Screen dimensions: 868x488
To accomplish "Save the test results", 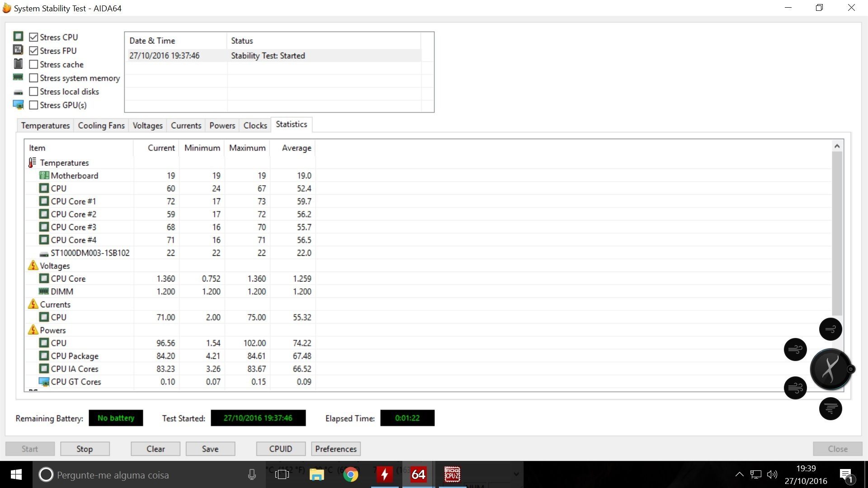I will [x=210, y=449].
